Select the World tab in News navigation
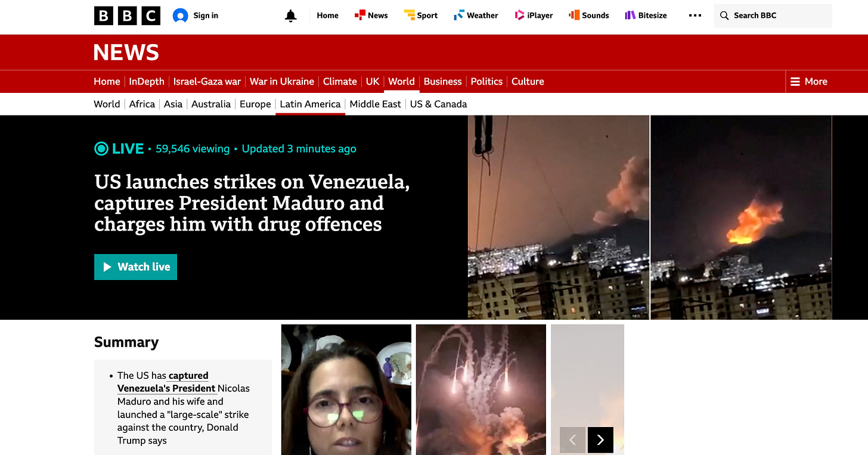The width and height of the screenshot is (868, 455). click(401, 82)
